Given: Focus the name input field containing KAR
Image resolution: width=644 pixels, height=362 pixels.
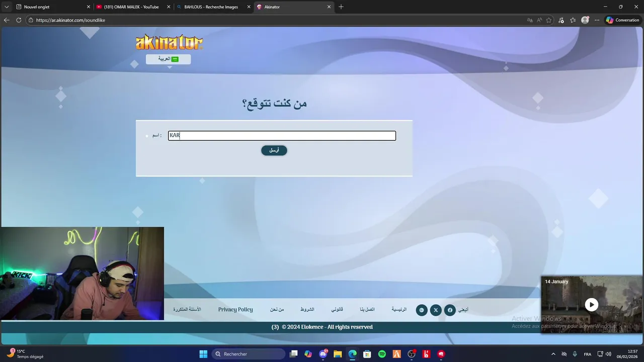Looking at the screenshot, I should coord(282,136).
